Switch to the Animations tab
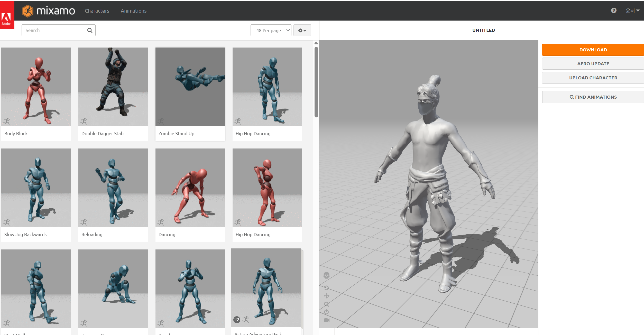Image resolution: width=644 pixels, height=335 pixels. pyautogui.click(x=134, y=11)
